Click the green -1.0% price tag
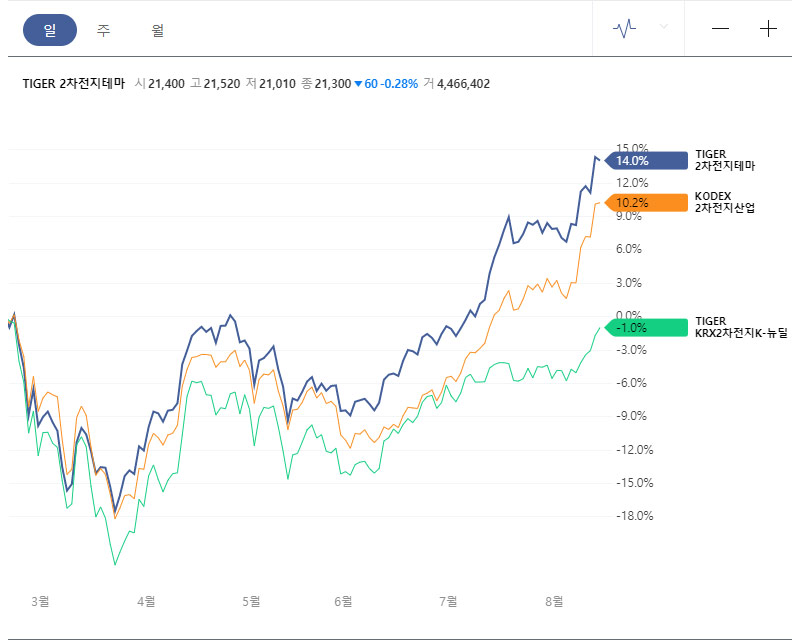 click(x=646, y=328)
